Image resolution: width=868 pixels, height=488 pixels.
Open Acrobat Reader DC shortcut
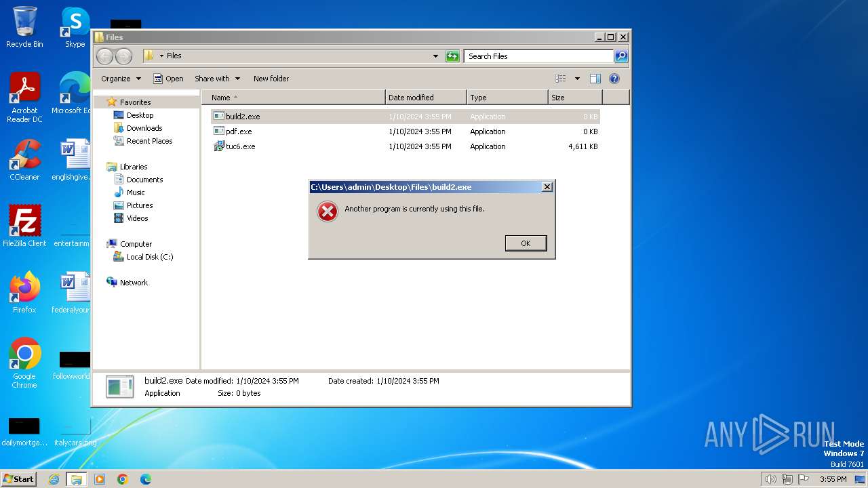24,98
